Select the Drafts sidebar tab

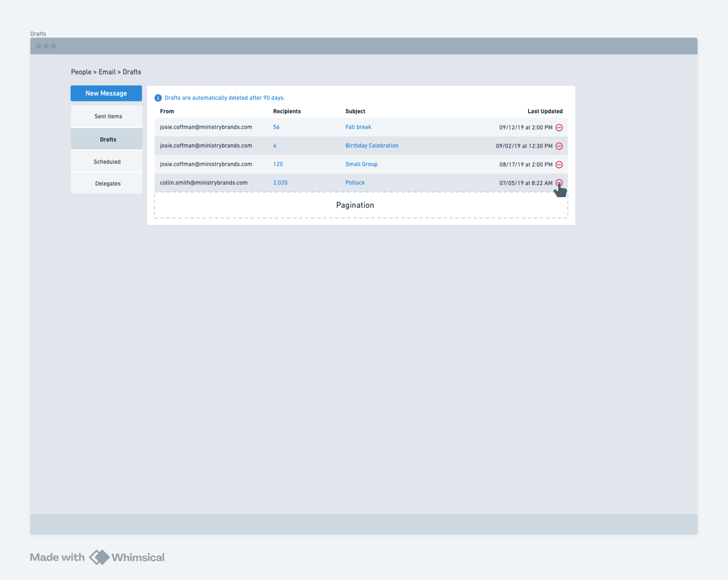coord(107,139)
